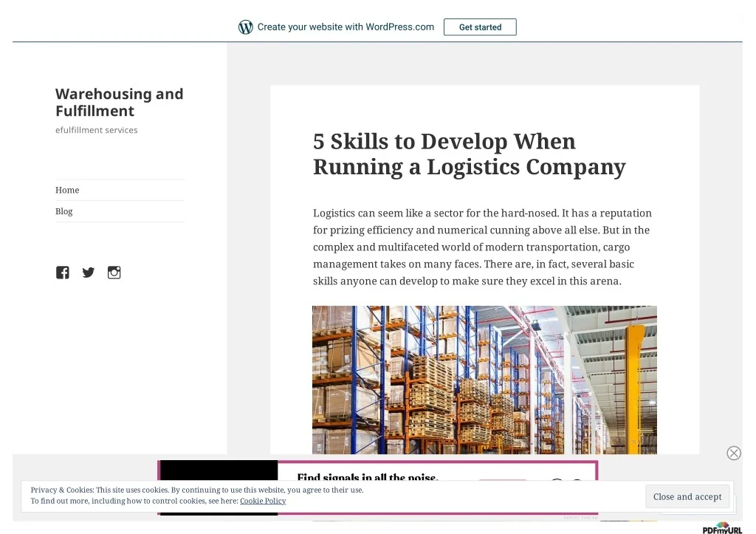Screen dimensions: 756x534
Task: Navigate to the Blog menu item
Action: coord(64,211)
